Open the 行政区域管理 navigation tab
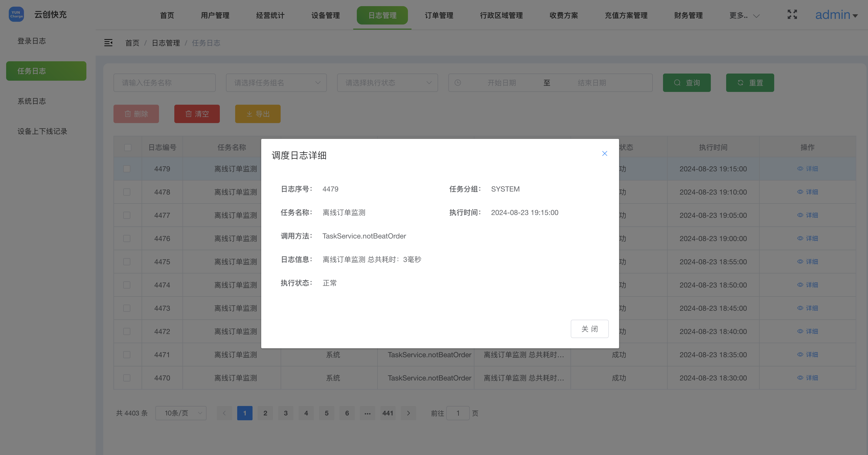 (501, 16)
